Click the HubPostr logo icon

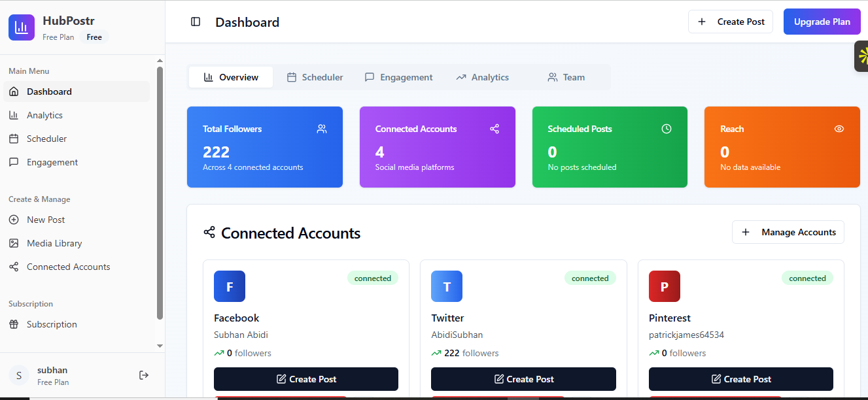[x=22, y=27]
